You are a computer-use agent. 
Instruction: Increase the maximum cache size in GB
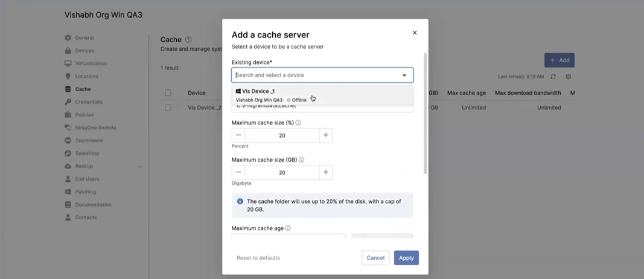click(x=326, y=173)
